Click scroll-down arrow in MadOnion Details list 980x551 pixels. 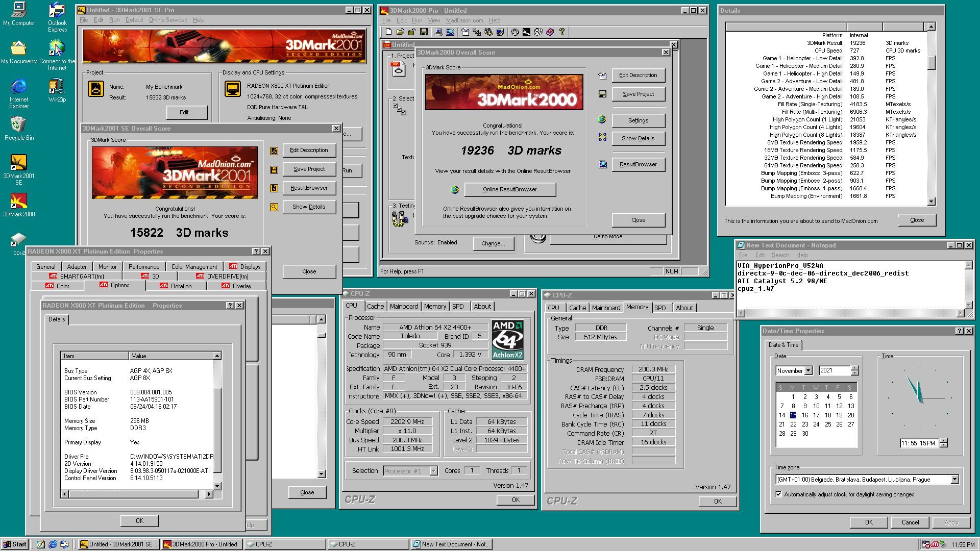(932, 202)
